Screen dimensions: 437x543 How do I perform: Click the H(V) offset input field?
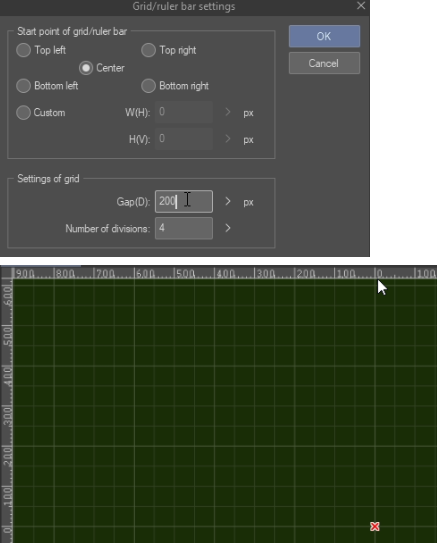[184, 139]
